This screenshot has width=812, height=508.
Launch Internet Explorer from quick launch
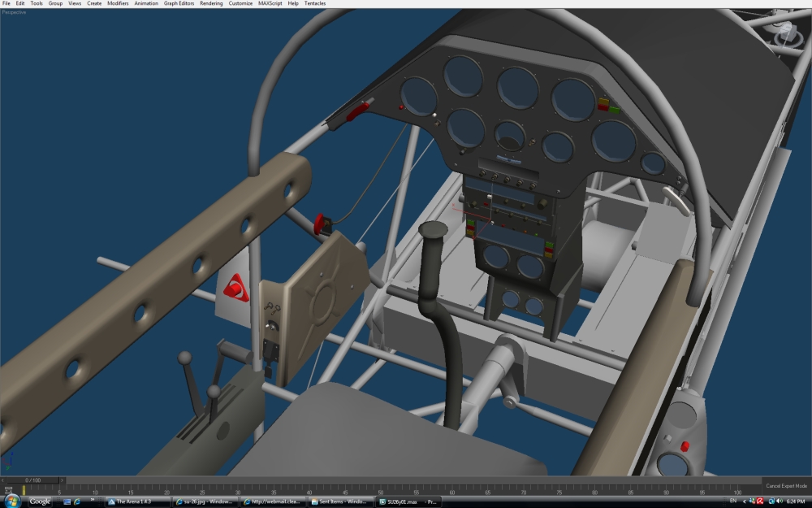click(77, 501)
